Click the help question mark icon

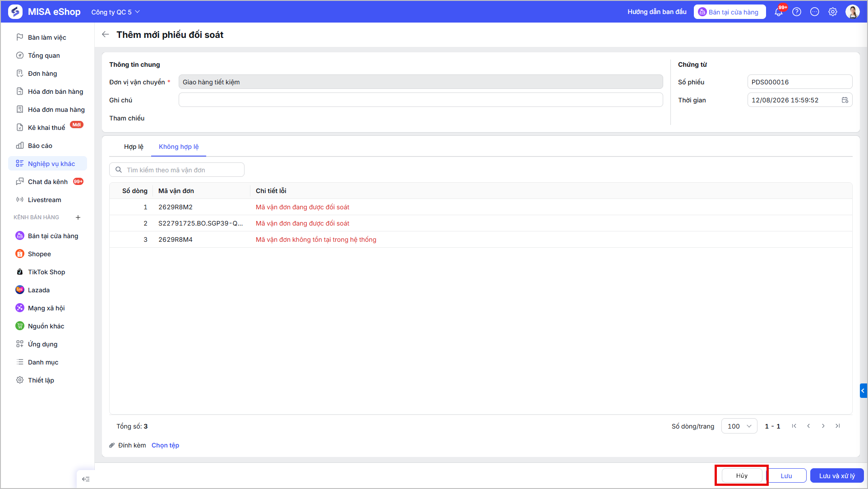tap(797, 12)
